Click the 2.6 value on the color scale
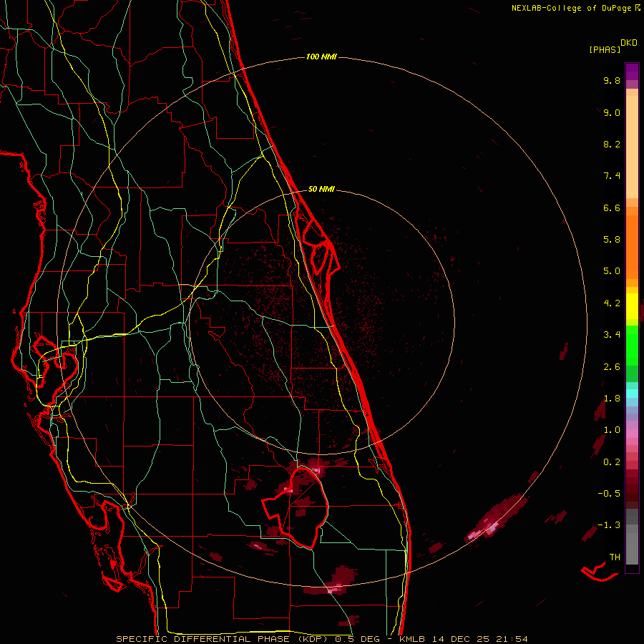Viewport: 644px width, 644px height. [612, 367]
